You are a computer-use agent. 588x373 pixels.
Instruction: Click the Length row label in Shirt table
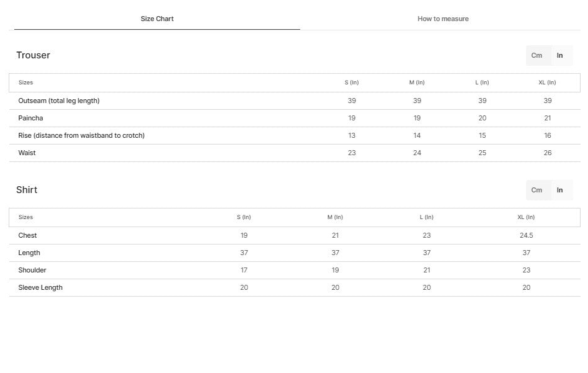tap(29, 253)
